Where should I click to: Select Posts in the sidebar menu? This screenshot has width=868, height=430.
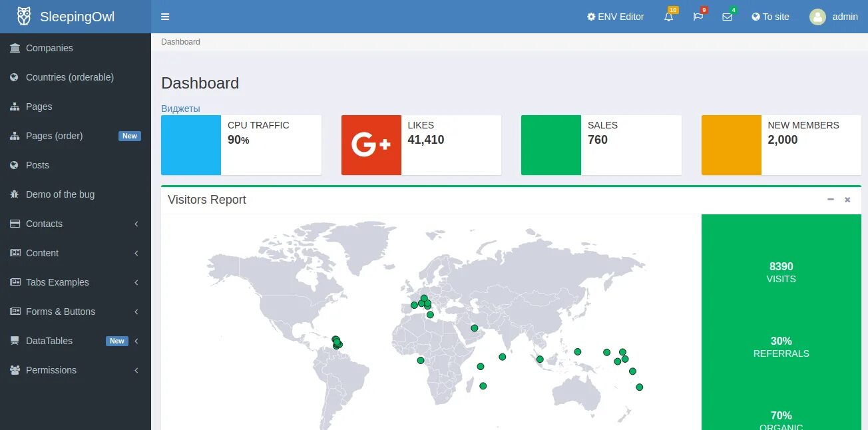tap(37, 165)
